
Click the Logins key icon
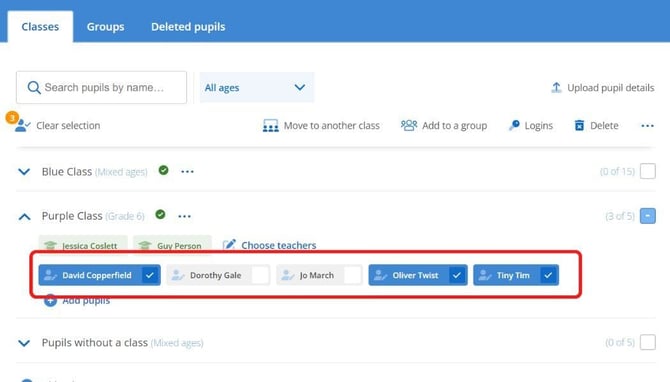pos(514,125)
